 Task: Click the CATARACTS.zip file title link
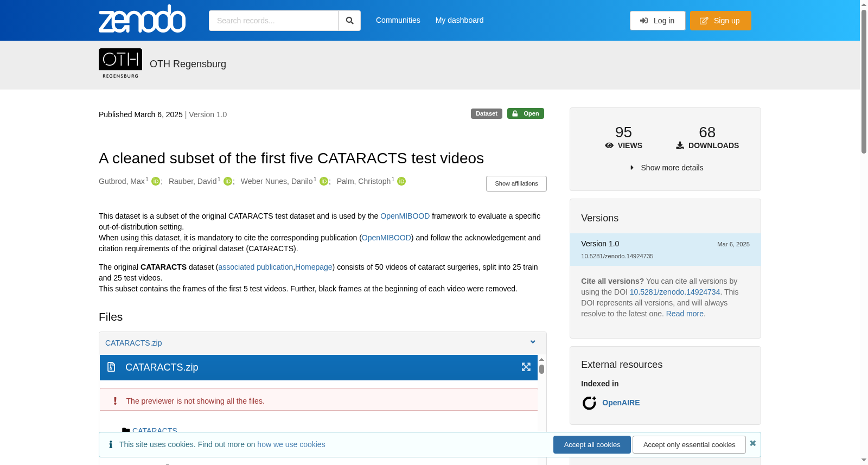133,343
